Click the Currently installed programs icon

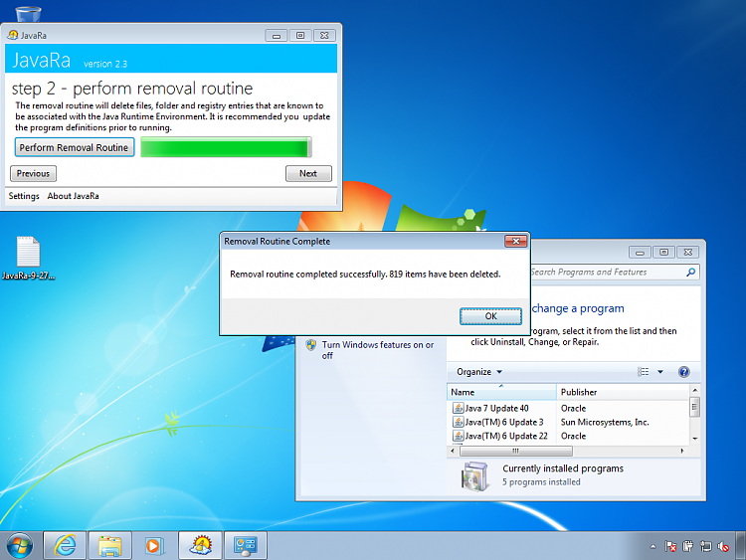[474, 475]
